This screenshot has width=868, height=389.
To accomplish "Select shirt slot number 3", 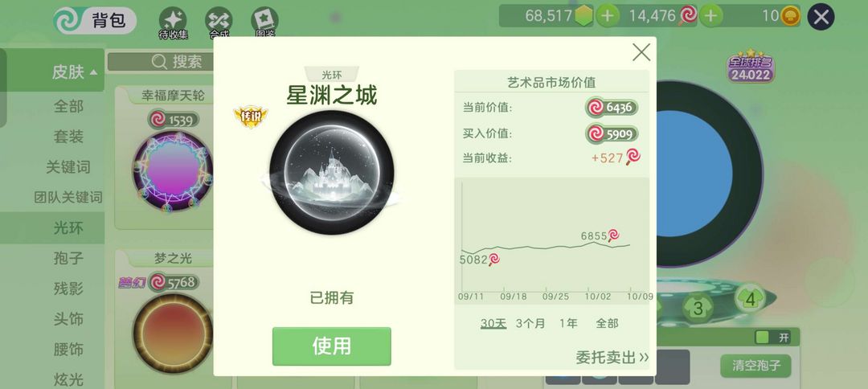I will (x=698, y=308).
